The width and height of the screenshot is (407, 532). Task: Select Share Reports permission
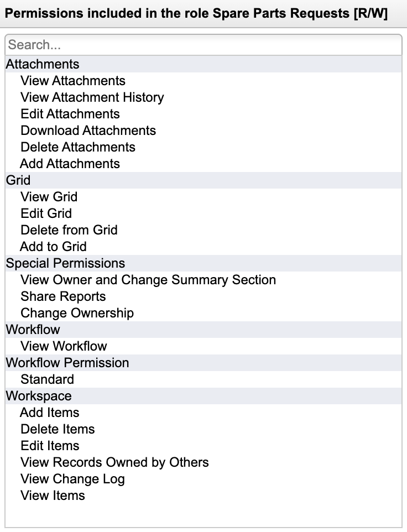point(63,296)
